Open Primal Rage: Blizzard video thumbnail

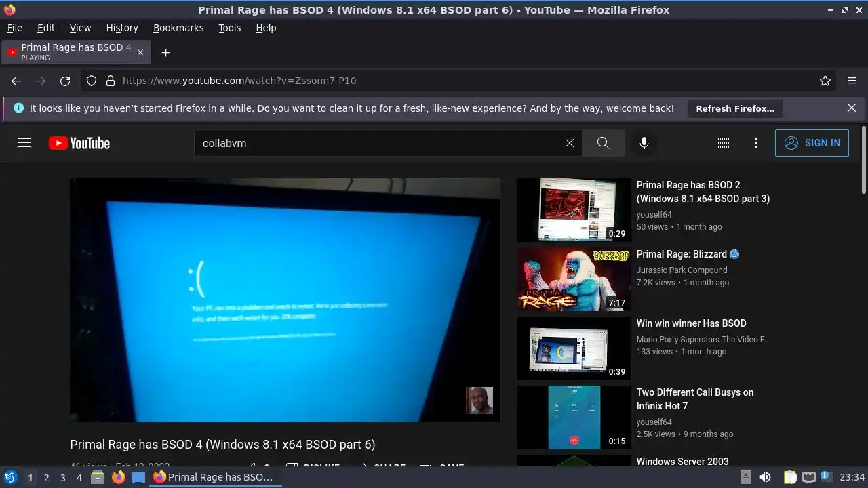pyautogui.click(x=574, y=279)
